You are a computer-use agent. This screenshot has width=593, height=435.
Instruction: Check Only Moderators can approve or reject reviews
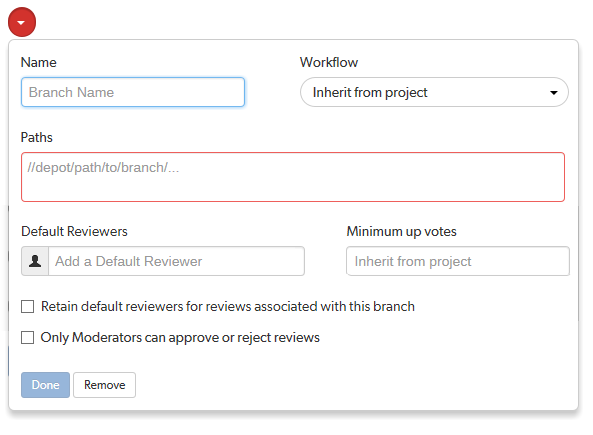(x=27, y=337)
